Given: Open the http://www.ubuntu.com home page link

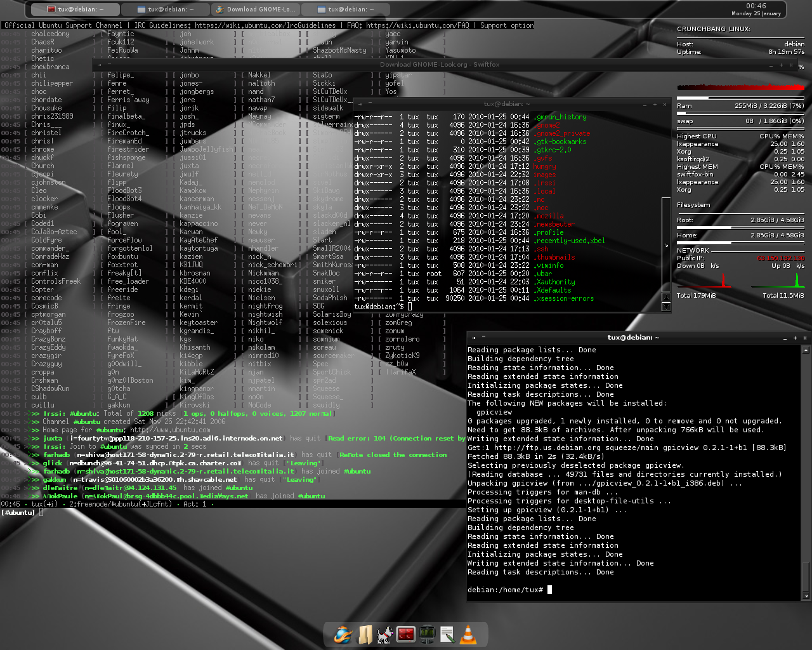Looking at the screenshot, I should (x=170, y=430).
